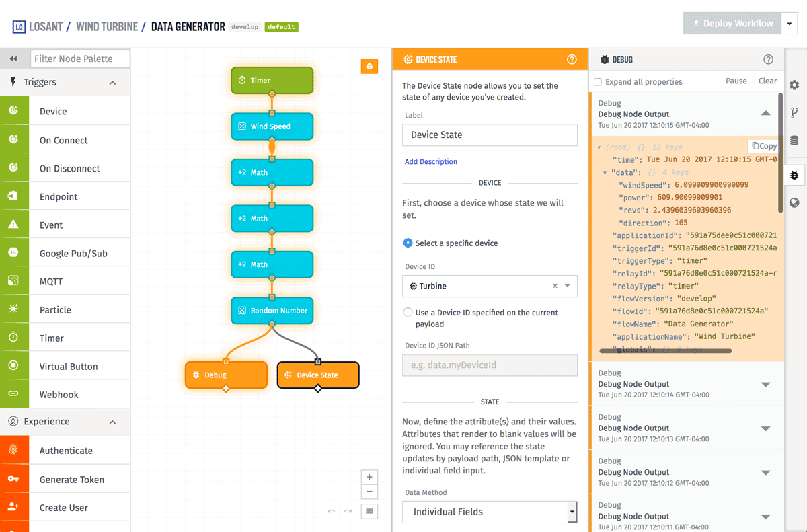Choose Select a specific device radio
This screenshot has height=532, width=807.
408,243
